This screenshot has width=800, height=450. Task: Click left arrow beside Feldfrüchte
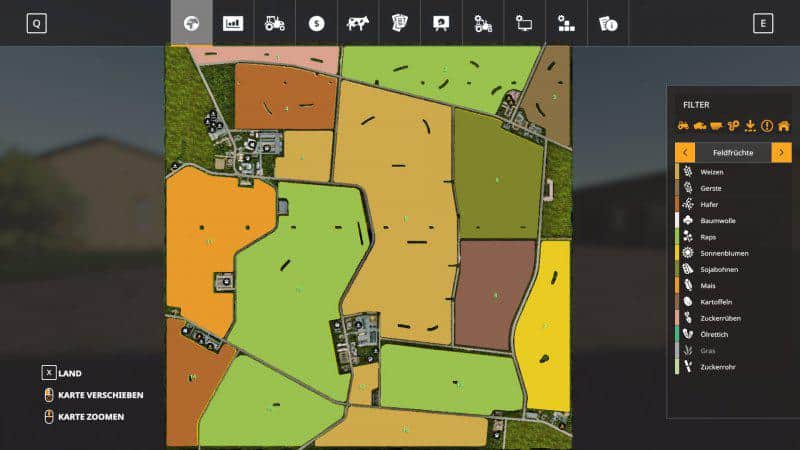(x=685, y=152)
